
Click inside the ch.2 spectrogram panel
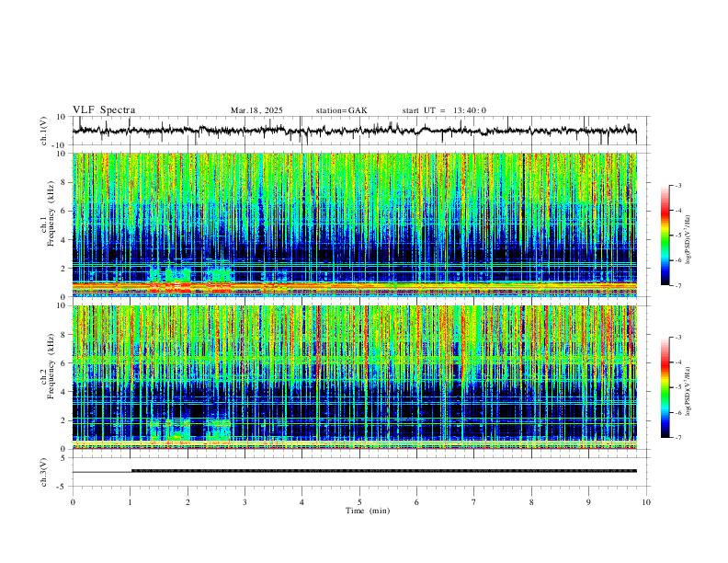[x=355, y=377]
